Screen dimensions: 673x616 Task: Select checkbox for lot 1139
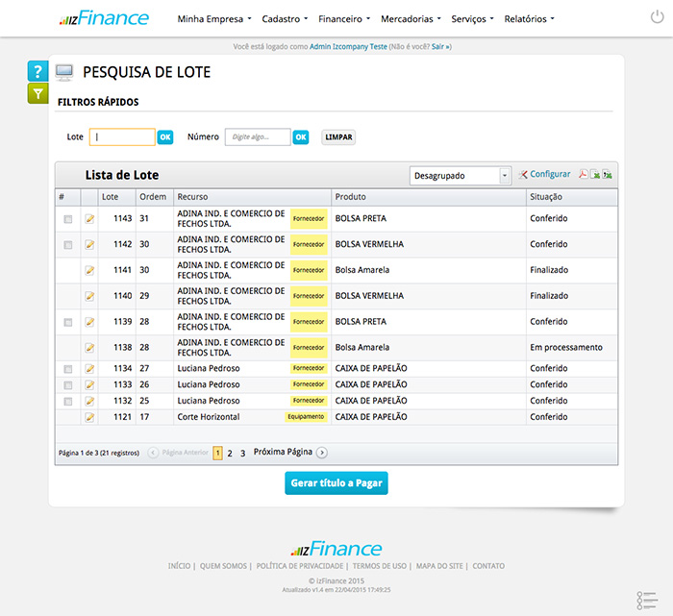67,322
